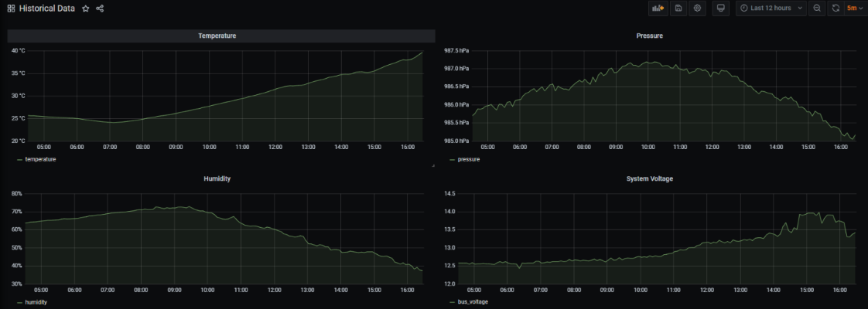
Task: Toggle the humidity legend series
Action: (x=36, y=302)
